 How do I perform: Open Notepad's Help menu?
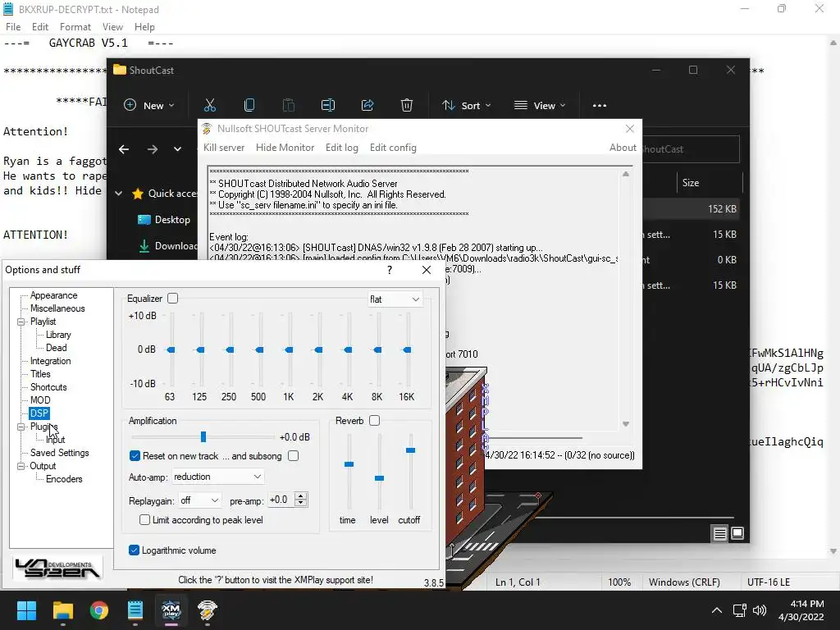[x=144, y=27]
